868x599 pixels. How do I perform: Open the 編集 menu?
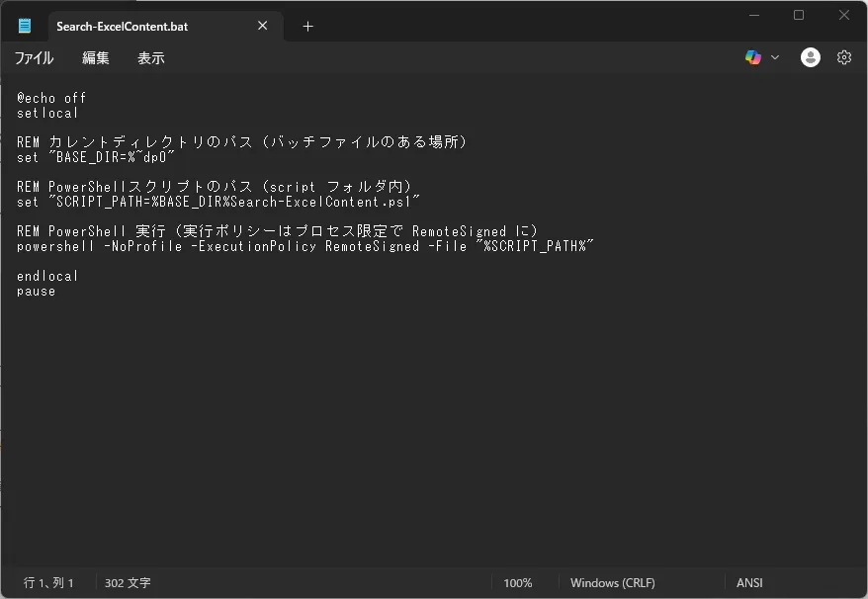(96, 57)
